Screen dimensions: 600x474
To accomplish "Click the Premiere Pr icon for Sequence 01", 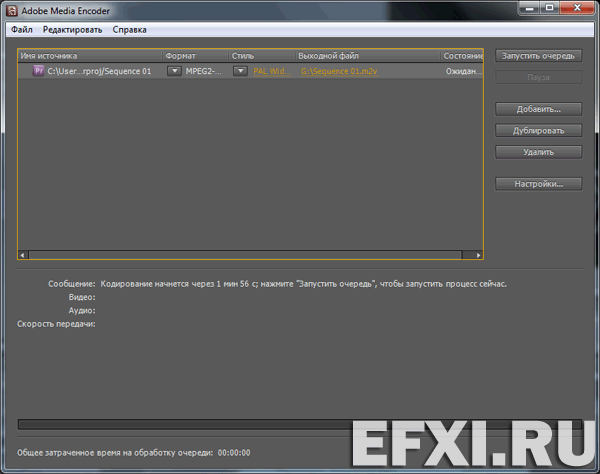I will [38, 71].
